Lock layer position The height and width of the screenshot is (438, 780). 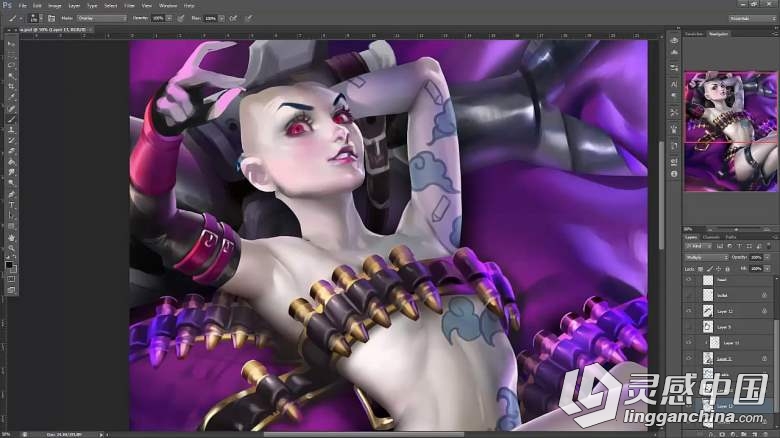(x=718, y=269)
